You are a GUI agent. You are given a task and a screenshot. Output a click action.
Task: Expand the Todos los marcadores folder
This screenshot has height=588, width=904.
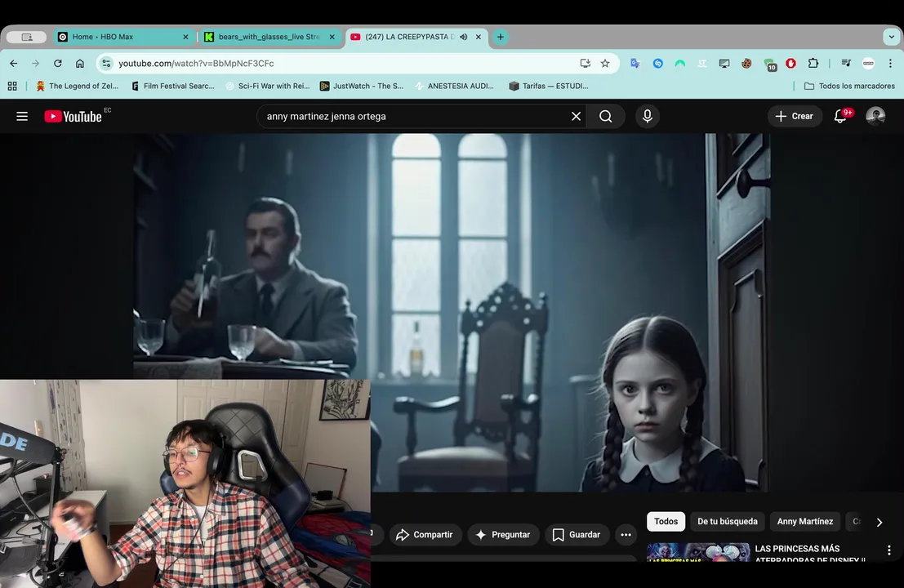tap(849, 86)
